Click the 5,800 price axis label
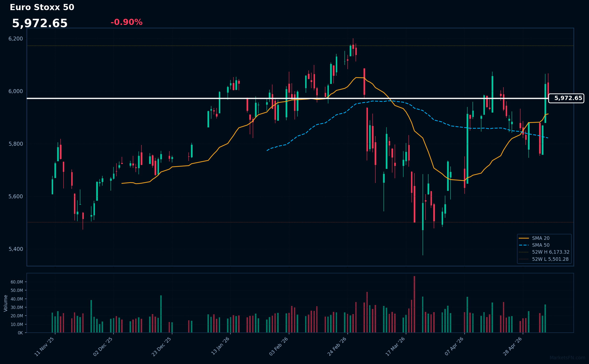The width and height of the screenshot is (589, 364). [x=16, y=144]
